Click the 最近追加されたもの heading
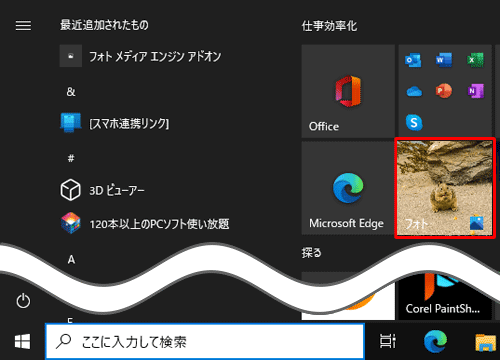The width and height of the screenshot is (500, 360). pos(104,25)
